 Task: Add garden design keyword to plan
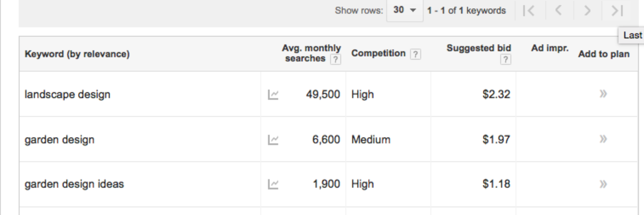[x=603, y=139]
